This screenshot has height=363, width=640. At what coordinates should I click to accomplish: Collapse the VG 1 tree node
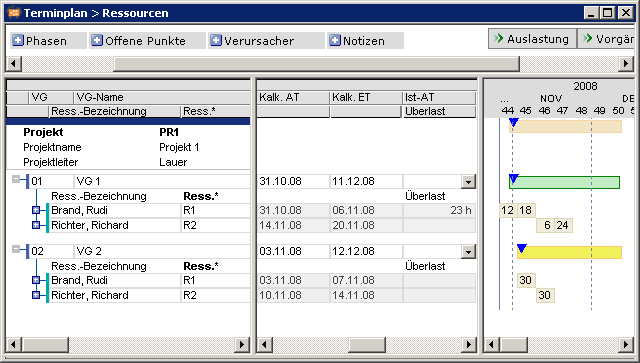pyautogui.click(x=16, y=179)
